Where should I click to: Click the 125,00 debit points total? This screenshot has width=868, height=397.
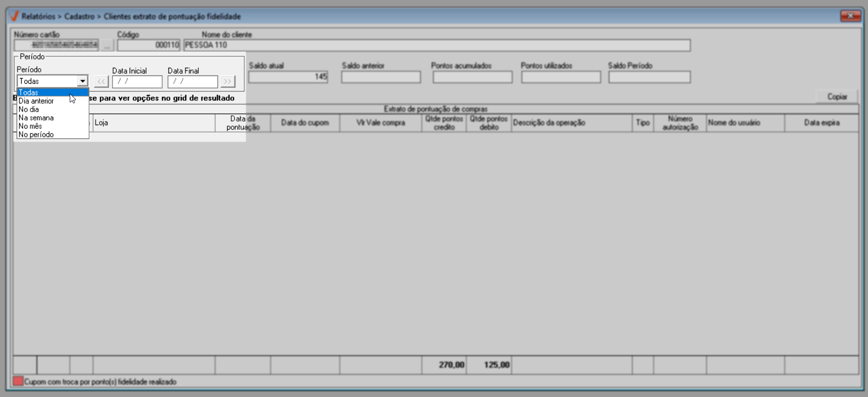click(x=497, y=365)
